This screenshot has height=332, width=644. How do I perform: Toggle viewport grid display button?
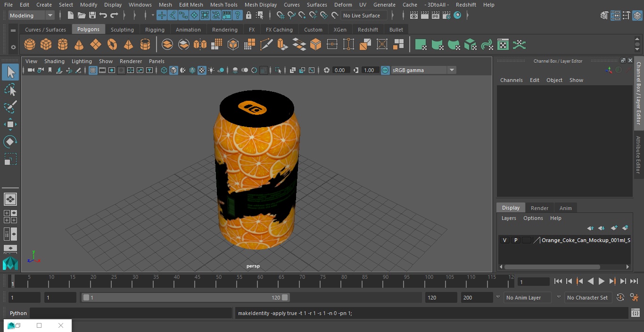point(93,70)
